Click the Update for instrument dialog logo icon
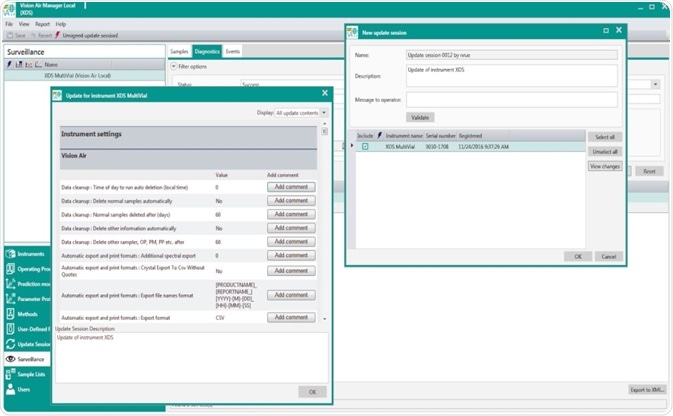Image resolution: width=673 pixels, height=416 pixels. 57,95
